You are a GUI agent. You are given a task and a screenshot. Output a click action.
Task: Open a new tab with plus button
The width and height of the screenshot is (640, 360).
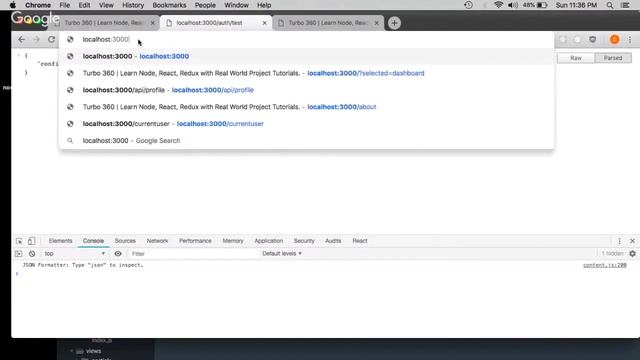(394, 23)
